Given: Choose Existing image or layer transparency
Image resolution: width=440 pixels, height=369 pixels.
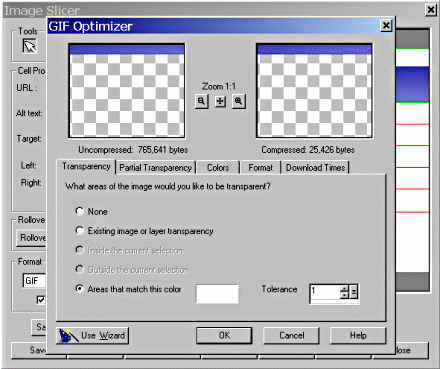Looking at the screenshot, I should tap(79, 231).
